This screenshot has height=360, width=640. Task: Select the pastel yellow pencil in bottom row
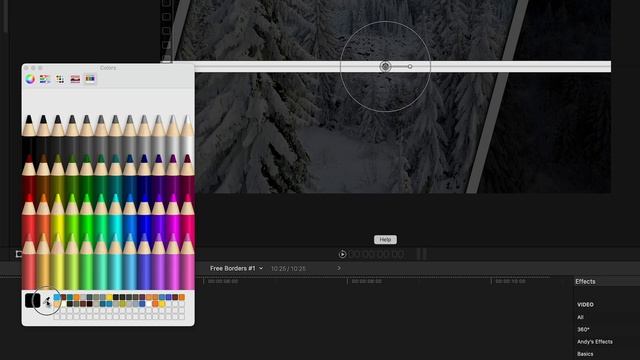click(x=58, y=261)
